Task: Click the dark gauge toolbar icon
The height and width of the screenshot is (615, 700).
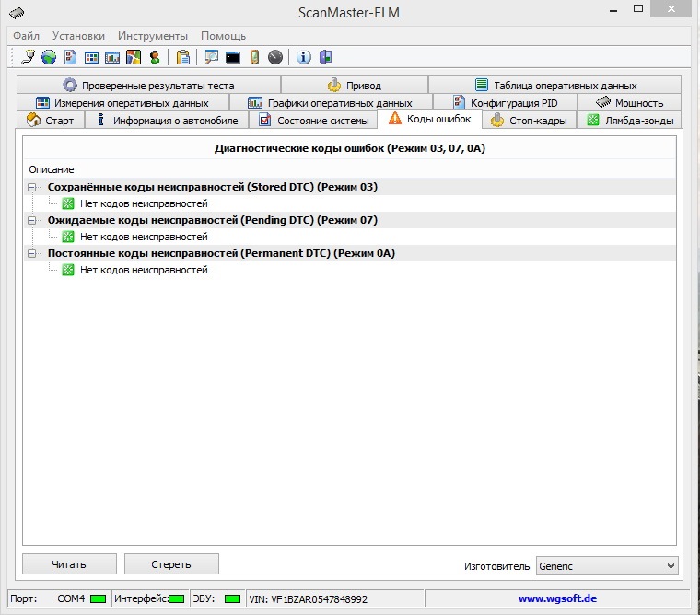Action: pyautogui.click(x=275, y=57)
